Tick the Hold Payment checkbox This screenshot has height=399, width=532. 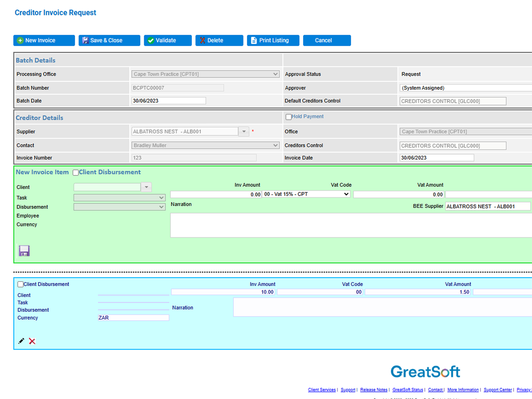click(x=288, y=117)
